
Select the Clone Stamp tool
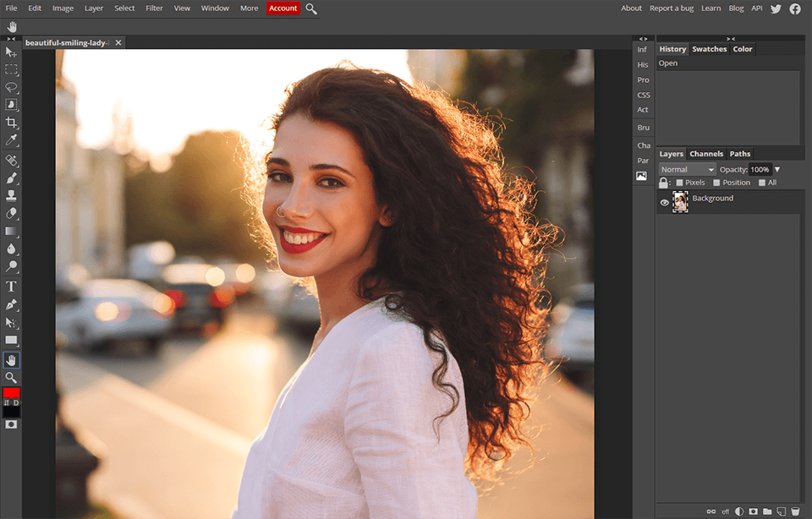11,195
